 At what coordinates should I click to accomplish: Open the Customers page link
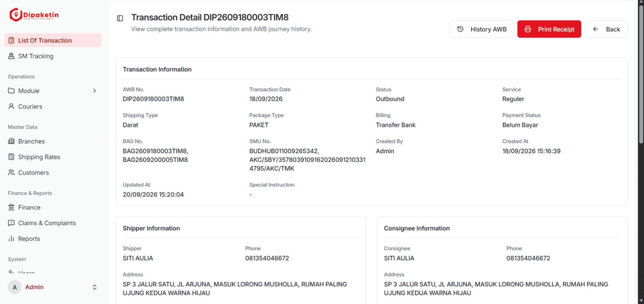[53, 173]
